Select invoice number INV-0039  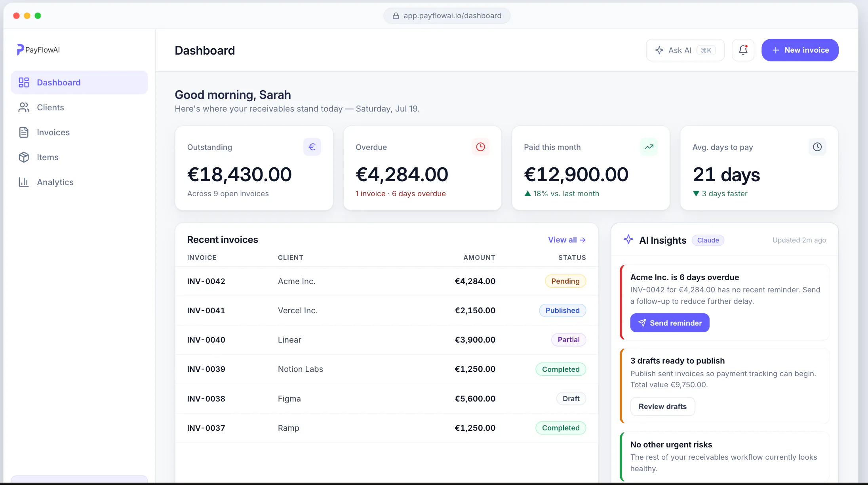click(206, 369)
